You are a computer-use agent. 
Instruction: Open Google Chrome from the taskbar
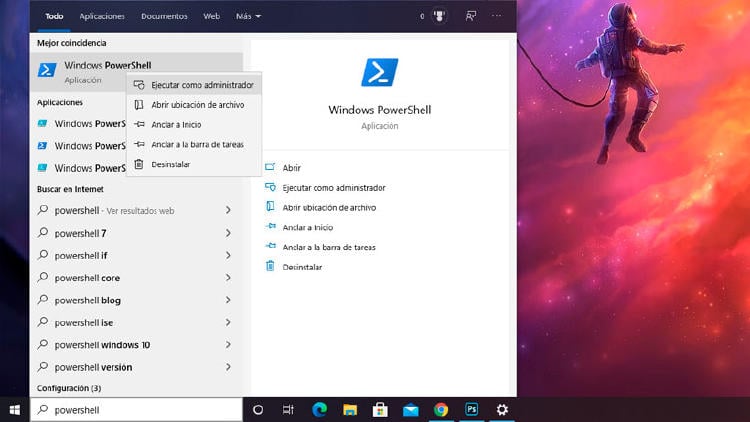click(441, 409)
